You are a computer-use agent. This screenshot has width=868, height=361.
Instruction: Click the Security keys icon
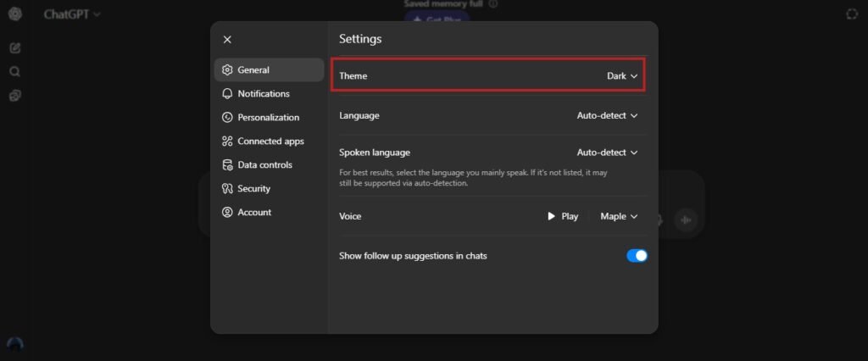point(227,188)
